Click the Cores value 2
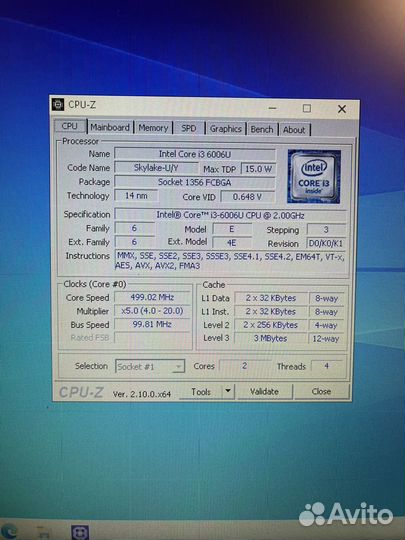Image resolution: width=405 pixels, height=540 pixels. tap(245, 366)
